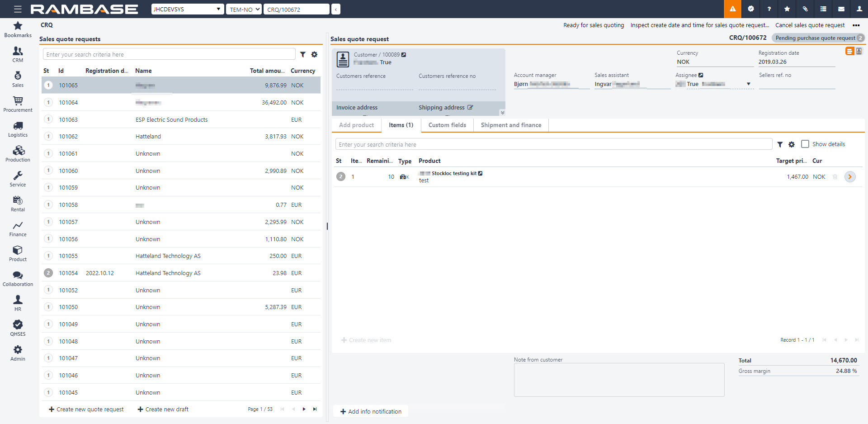Click the Note from customer text box

pos(619,380)
